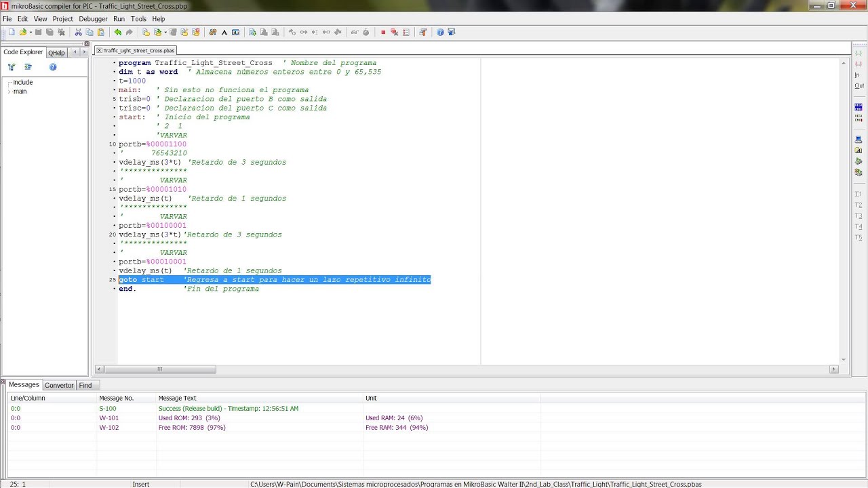The height and width of the screenshot is (488, 868).
Task: Click the Code Explorer help icon
Action: pyautogui.click(x=53, y=67)
